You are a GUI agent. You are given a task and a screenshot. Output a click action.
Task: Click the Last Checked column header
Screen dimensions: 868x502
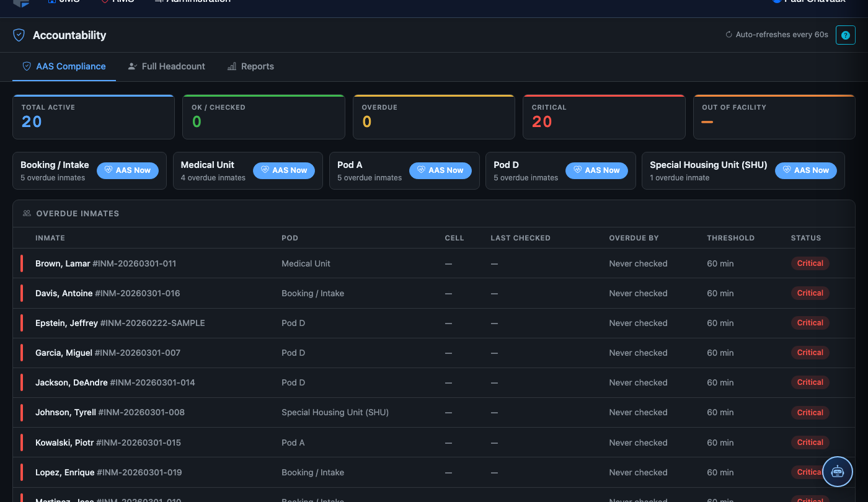click(520, 238)
